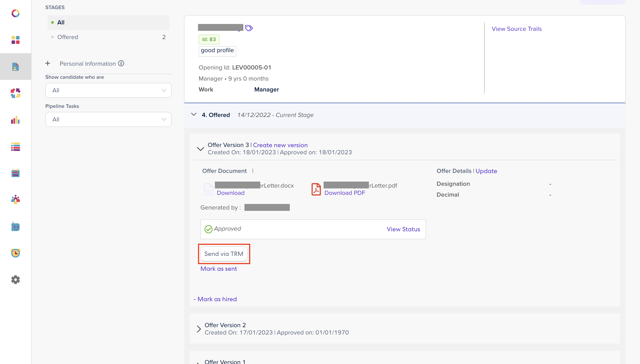
Task: Open the list lines sidebar icon
Action: coord(16,147)
